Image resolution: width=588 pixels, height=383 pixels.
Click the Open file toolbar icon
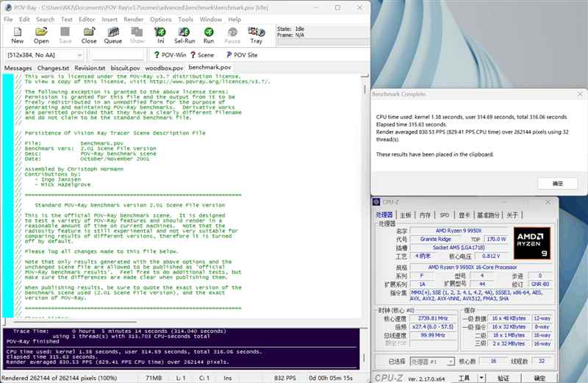coord(41,35)
